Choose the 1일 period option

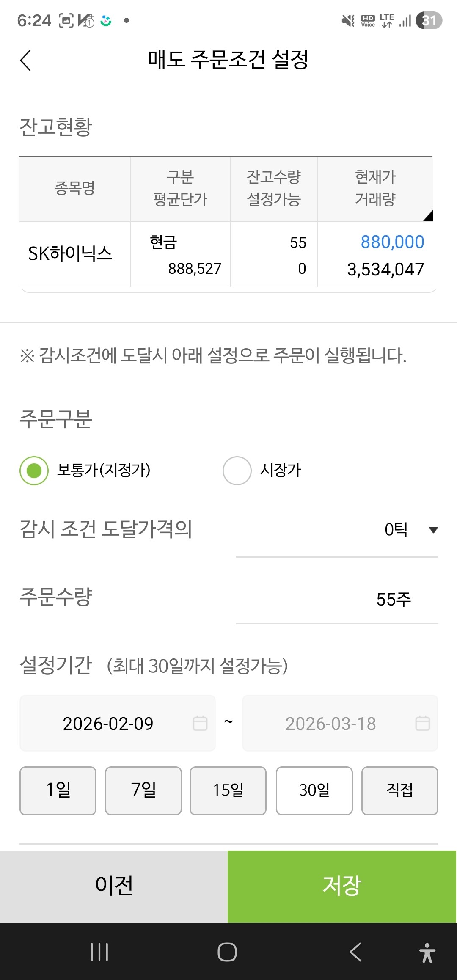pyautogui.click(x=58, y=790)
